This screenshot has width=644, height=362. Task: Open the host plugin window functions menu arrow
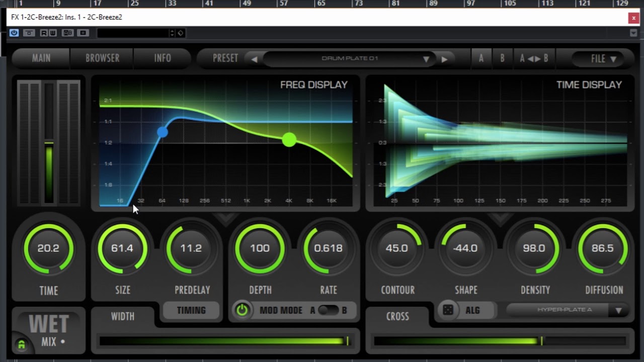coord(633,33)
